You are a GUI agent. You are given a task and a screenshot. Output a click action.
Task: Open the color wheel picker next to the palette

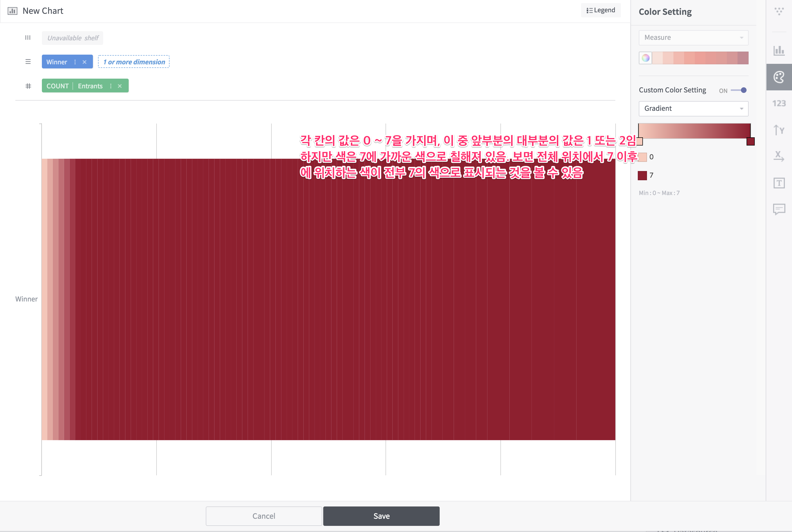pos(645,58)
